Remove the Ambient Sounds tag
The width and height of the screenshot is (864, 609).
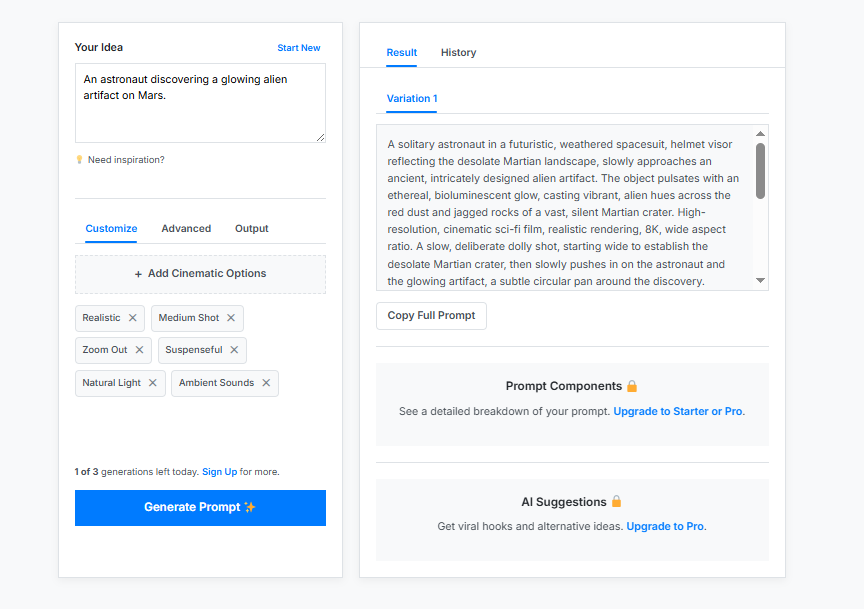[266, 383]
